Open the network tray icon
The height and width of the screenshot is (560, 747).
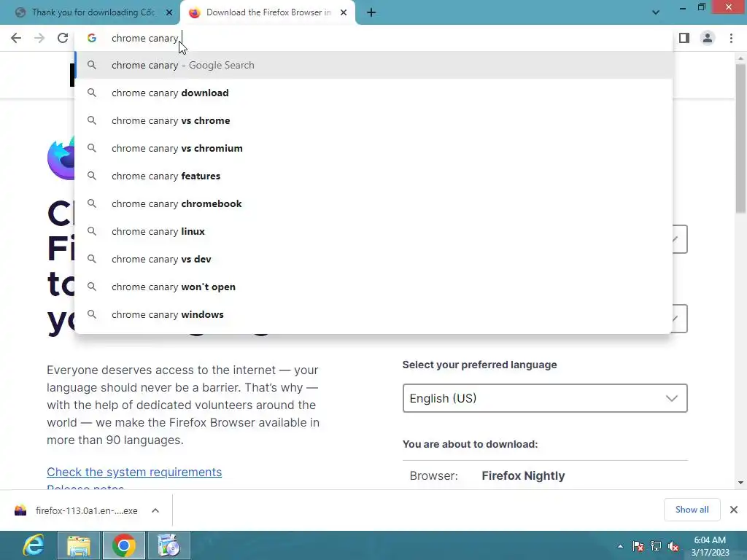[656, 546]
